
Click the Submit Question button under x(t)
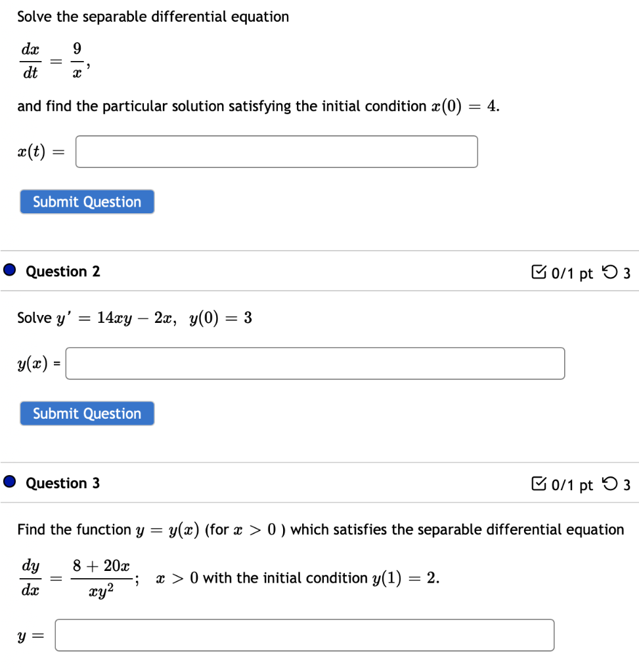click(x=87, y=201)
